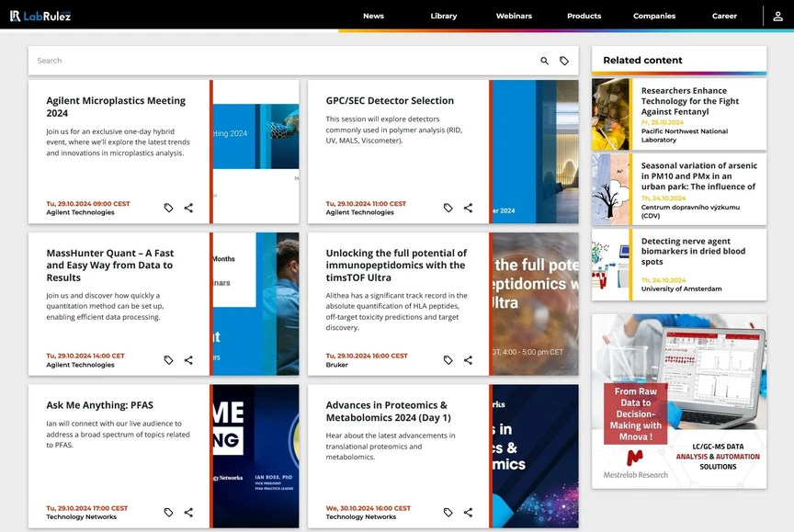The height and width of the screenshot is (532, 794).
Task: Open the Career menu item
Action: (x=724, y=16)
